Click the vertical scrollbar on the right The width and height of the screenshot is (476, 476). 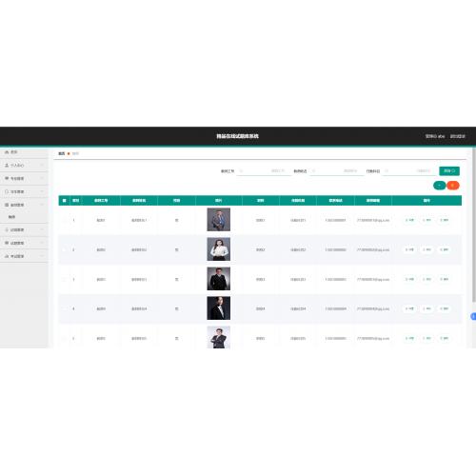[x=474, y=226]
